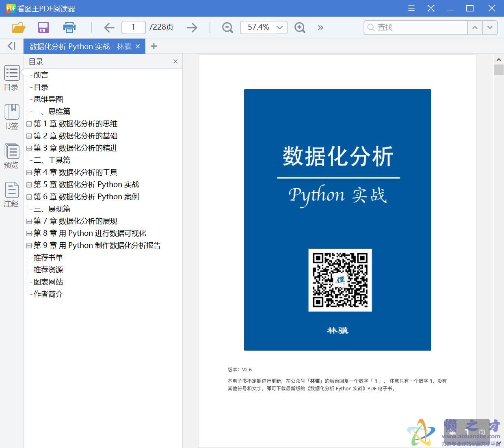Click inside the page number input field

tap(133, 27)
